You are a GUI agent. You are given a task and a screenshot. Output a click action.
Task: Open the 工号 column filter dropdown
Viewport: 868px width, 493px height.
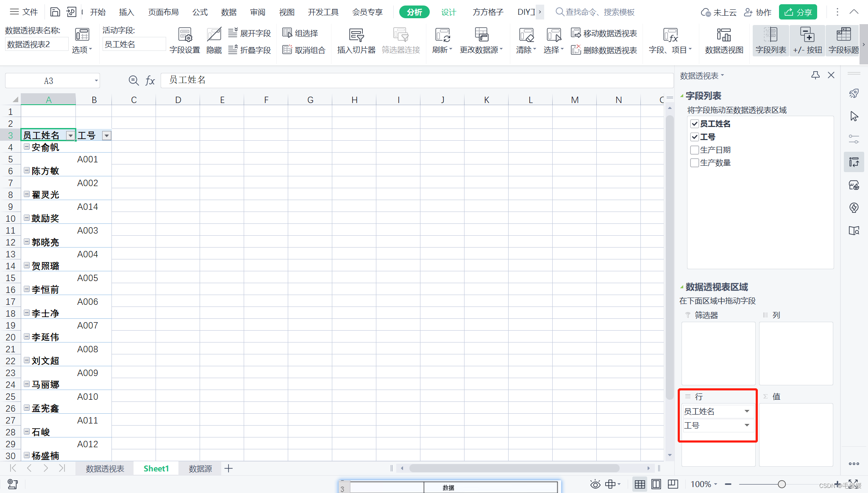(x=107, y=136)
